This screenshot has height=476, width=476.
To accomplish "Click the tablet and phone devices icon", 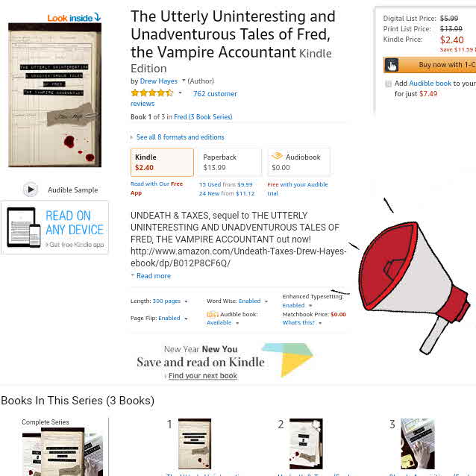I will (24, 228).
